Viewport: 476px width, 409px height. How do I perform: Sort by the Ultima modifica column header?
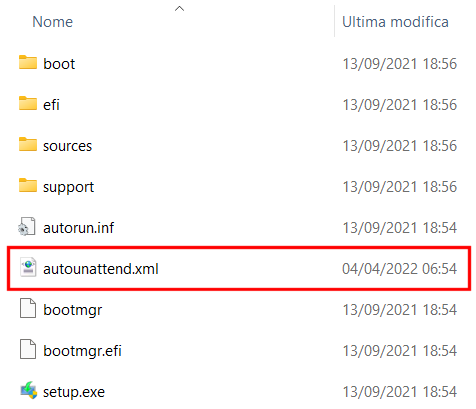395,22
